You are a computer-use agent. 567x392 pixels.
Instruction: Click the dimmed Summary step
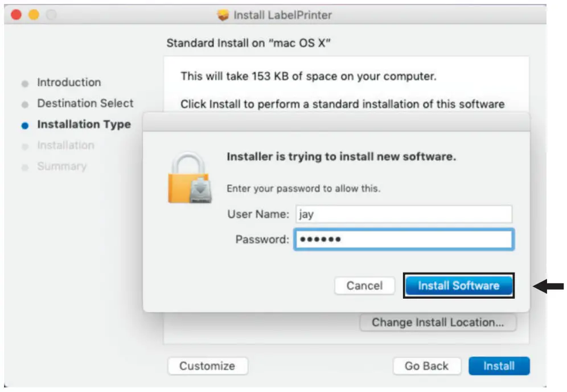click(62, 167)
